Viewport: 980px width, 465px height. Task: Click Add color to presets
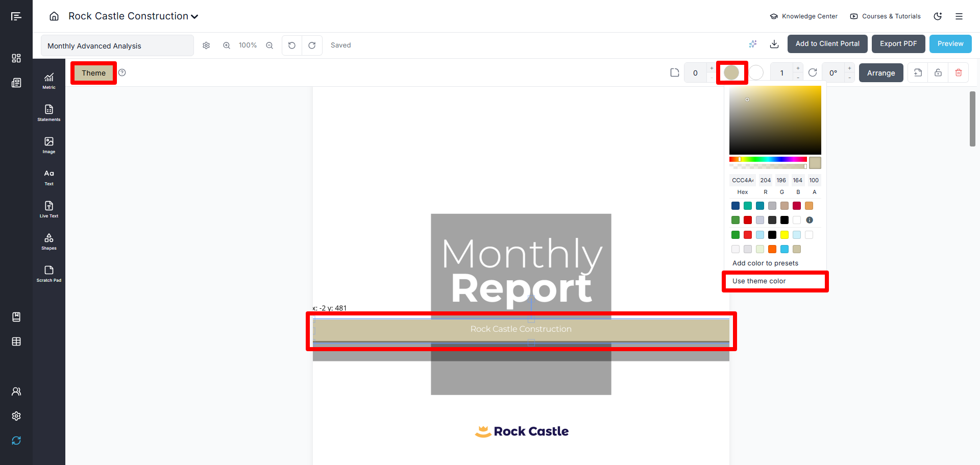click(765, 263)
